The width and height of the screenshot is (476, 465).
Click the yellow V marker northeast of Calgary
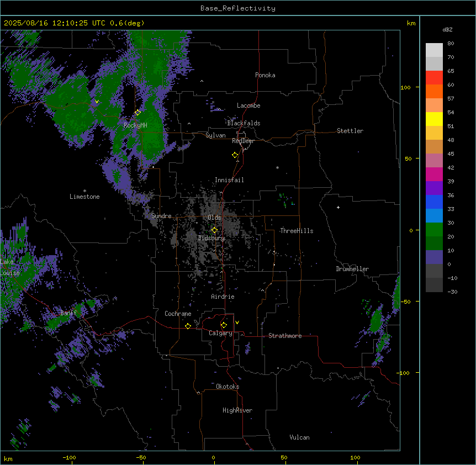click(x=237, y=323)
